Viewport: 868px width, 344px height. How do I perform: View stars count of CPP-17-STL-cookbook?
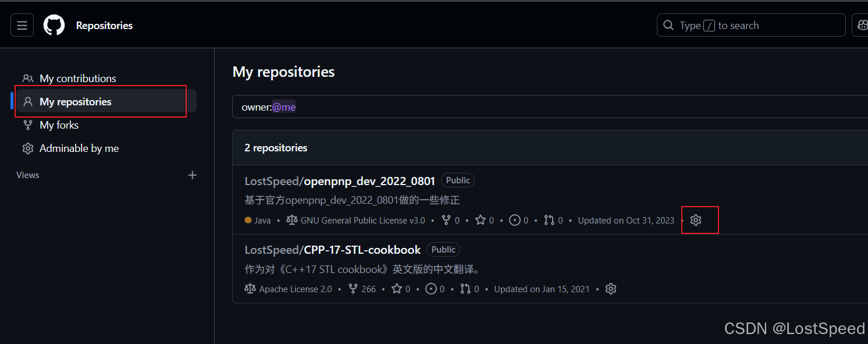click(401, 289)
